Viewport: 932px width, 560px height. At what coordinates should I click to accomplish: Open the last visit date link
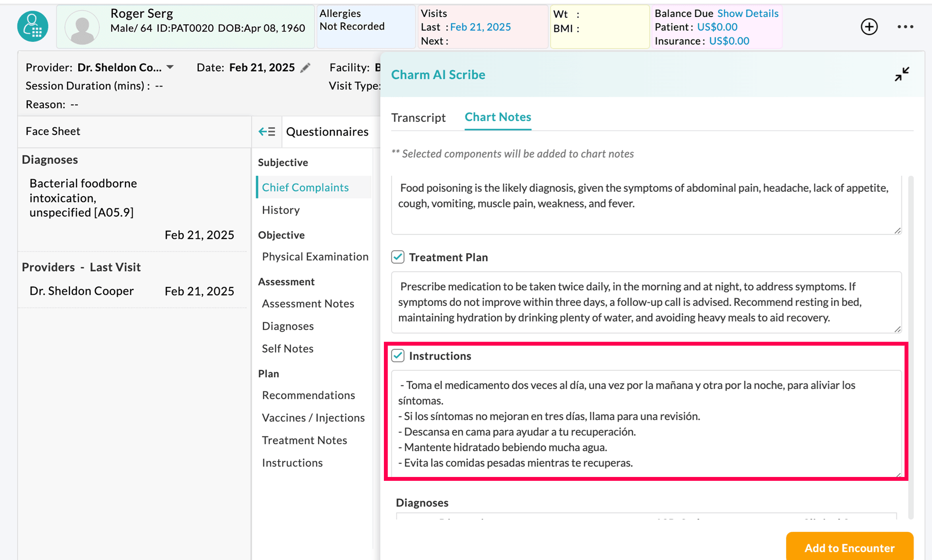(480, 27)
